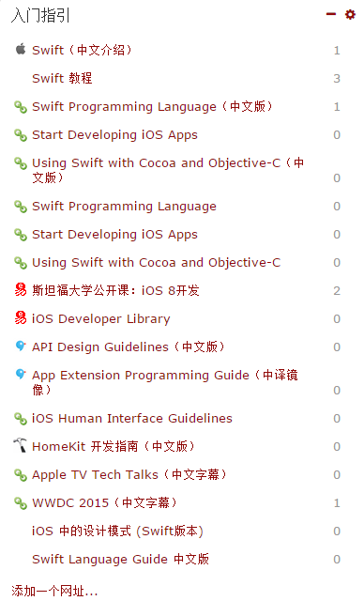Viewport: 364px width, 601px height.
Task: Open iOS 中的设计模式 (Swift版本) link
Action: [117, 531]
